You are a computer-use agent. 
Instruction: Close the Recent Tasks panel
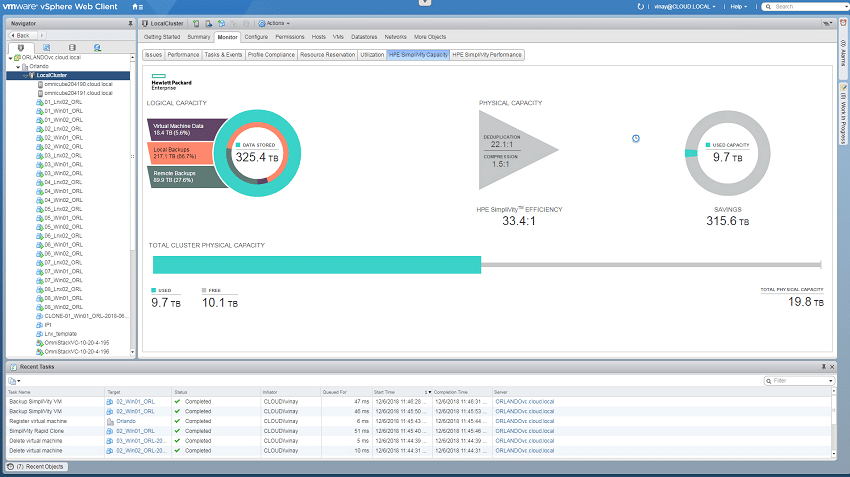coord(832,367)
